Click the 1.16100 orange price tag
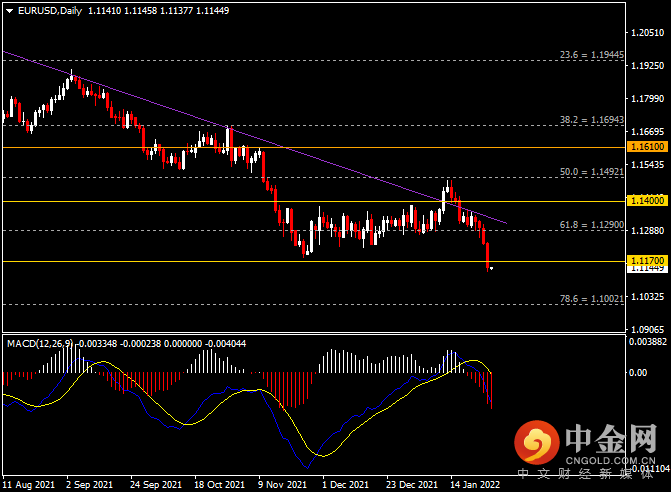The image size is (671, 492). [648, 147]
